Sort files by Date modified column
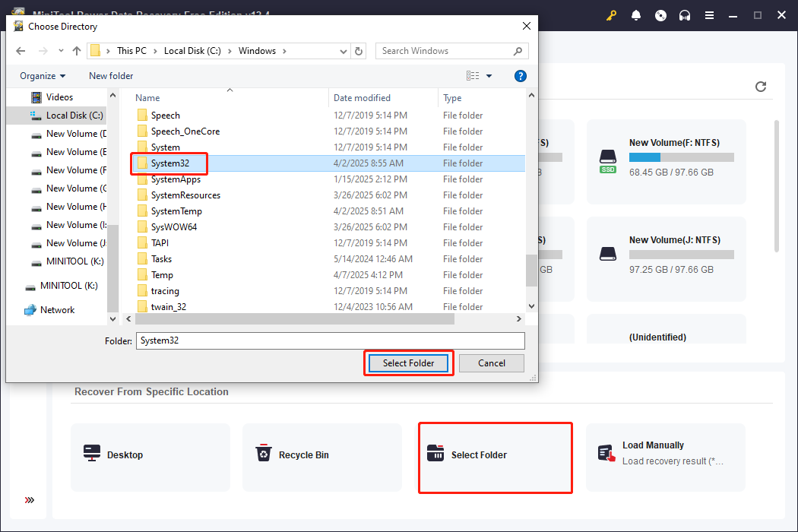Screen dimensions: 798x532 tap(363, 97)
